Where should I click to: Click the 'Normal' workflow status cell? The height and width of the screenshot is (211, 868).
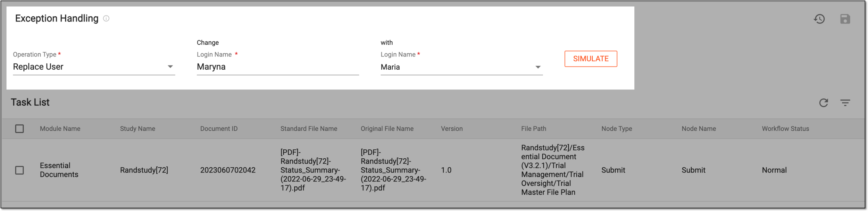pyautogui.click(x=774, y=170)
